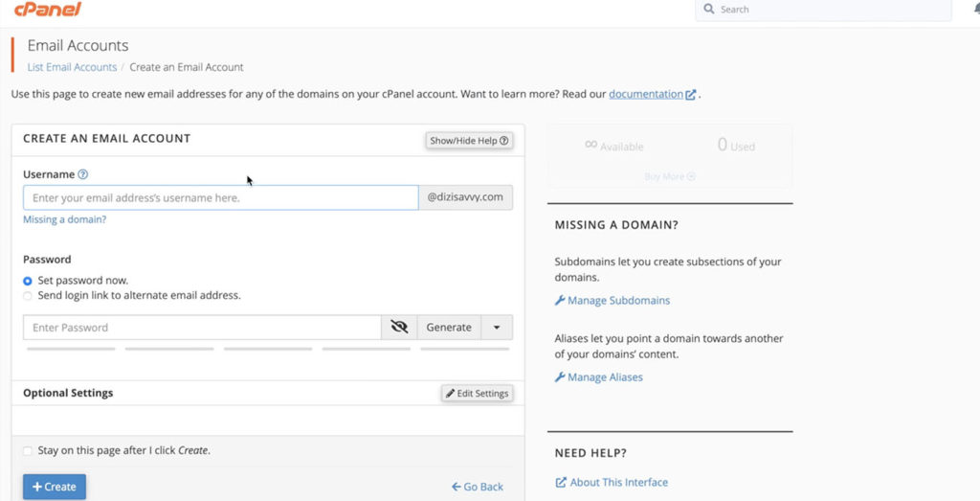Click the search magnifier icon
The image size is (980, 501).
(x=709, y=10)
